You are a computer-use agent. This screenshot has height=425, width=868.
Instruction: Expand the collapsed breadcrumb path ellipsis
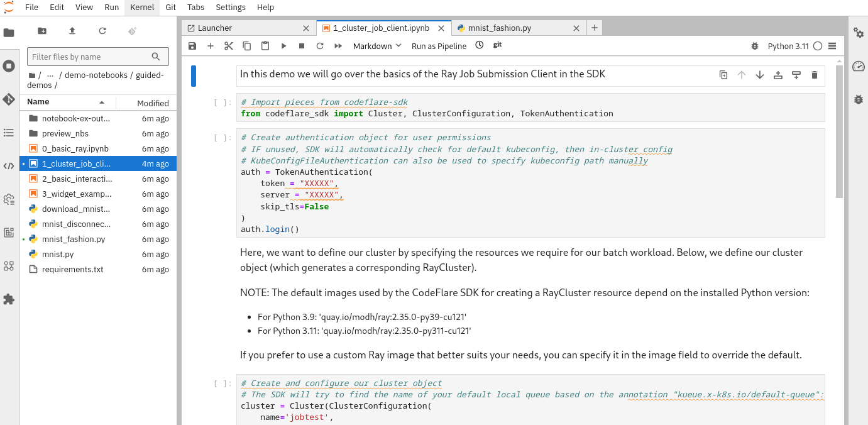[49, 75]
